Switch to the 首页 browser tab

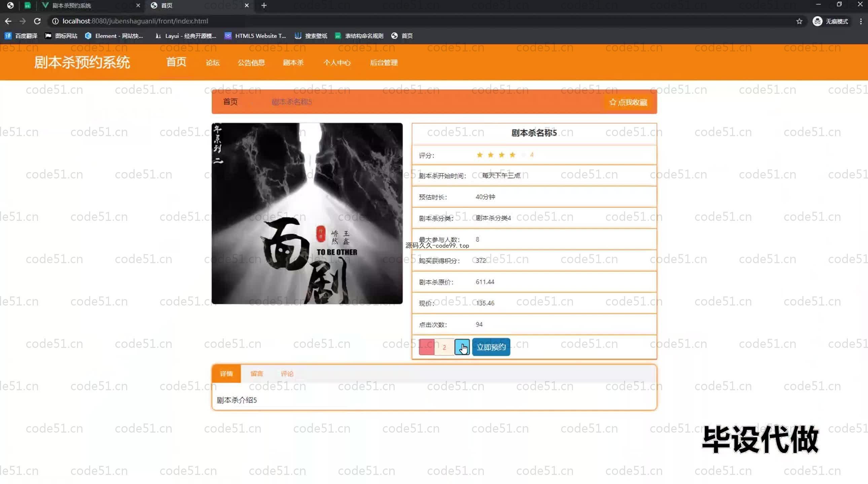pos(200,5)
